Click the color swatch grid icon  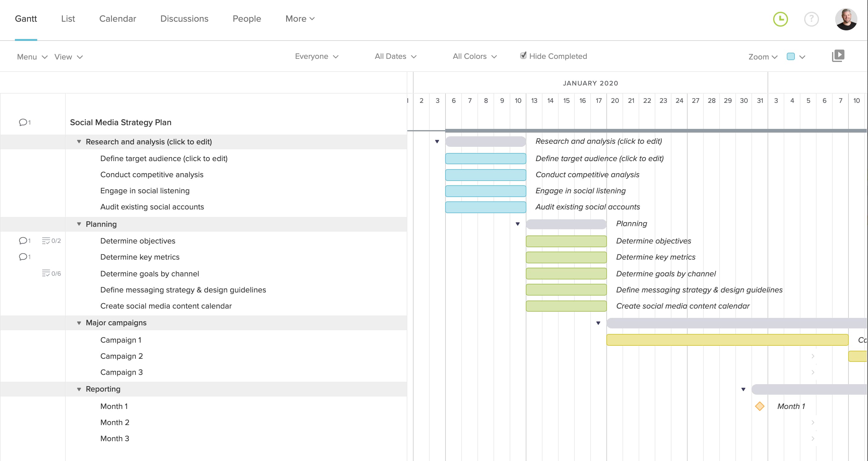click(791, 56)
